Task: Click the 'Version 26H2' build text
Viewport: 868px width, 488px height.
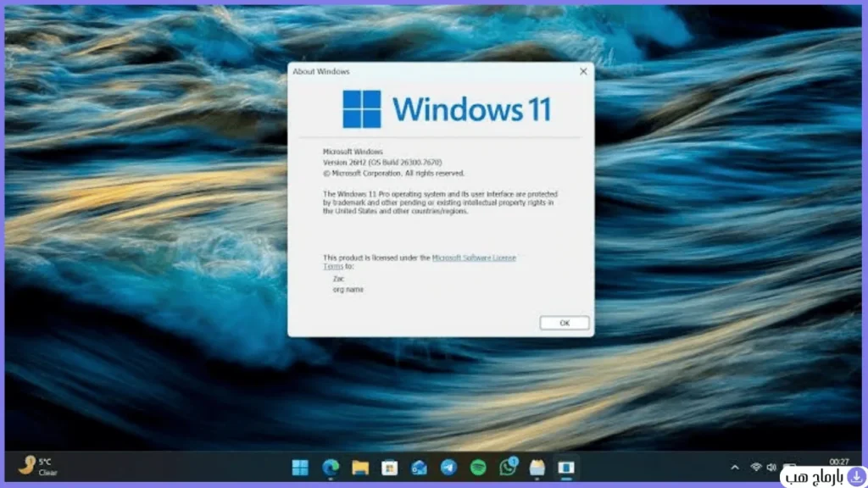Action: click(382, 162)
